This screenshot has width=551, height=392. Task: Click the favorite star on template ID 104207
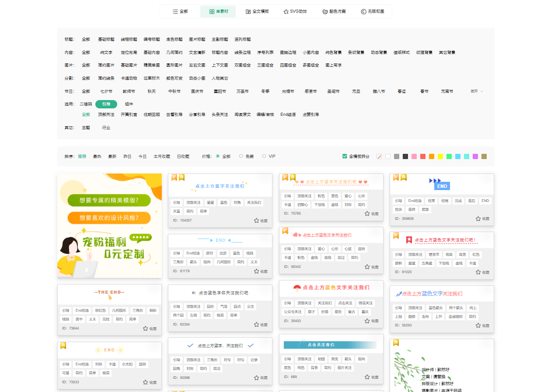point(257,221)
